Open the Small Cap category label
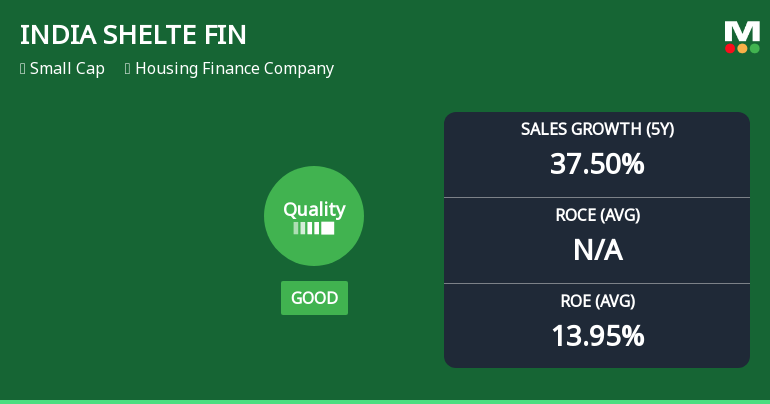 67,69
